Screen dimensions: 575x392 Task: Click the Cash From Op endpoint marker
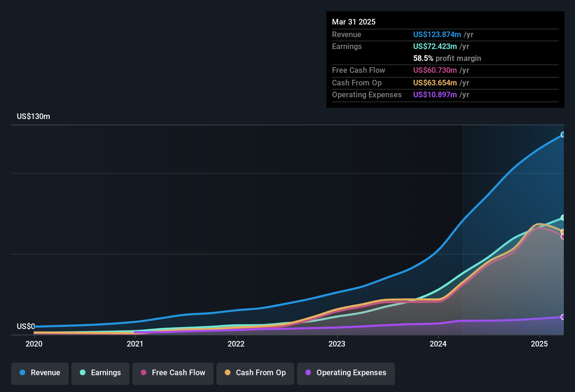pos(563,232)
